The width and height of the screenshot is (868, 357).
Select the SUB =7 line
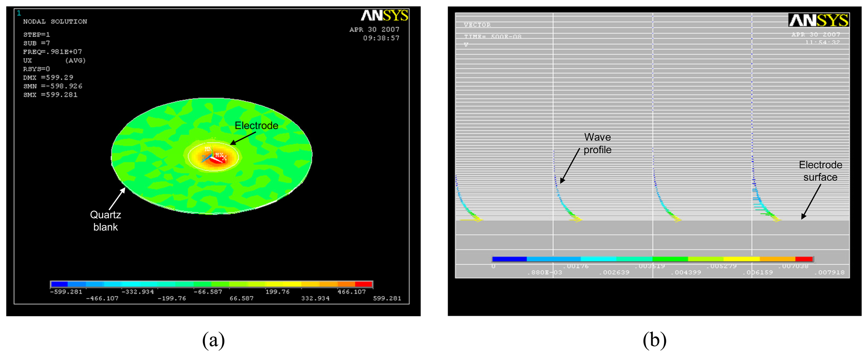click(x=36, y=43)
